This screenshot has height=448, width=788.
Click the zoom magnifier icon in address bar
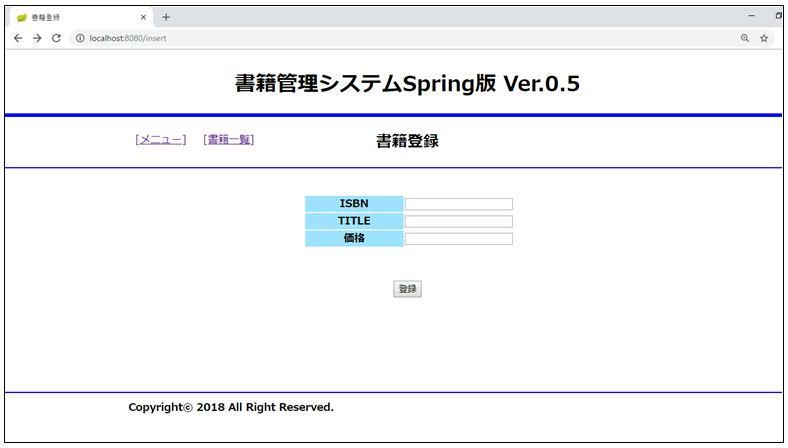744,38
